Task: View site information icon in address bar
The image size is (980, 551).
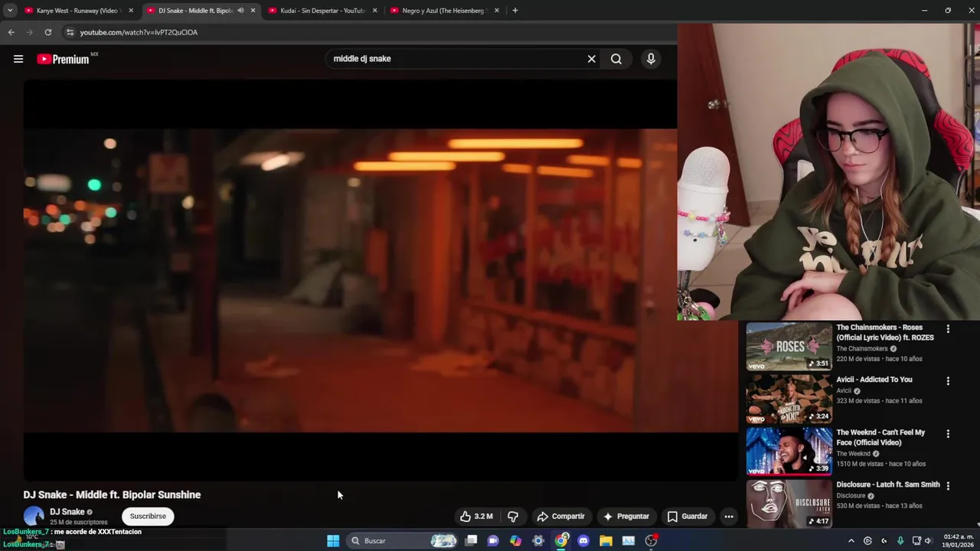Action: pyautogui.click(x=70, y=32)
